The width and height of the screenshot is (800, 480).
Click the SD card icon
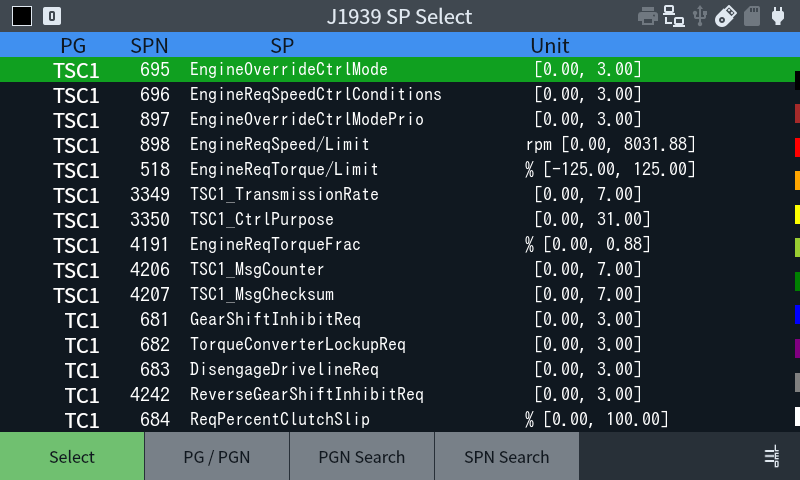pos(752,16)
